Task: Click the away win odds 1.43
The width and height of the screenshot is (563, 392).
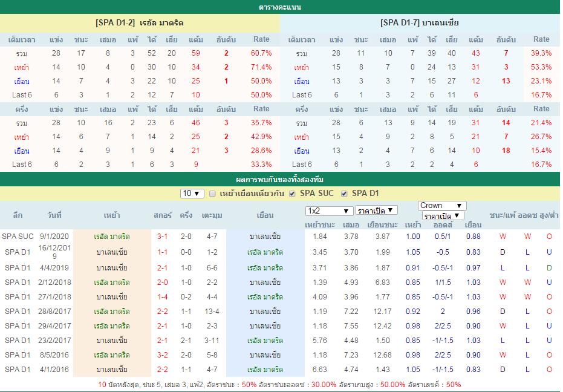Action: pos(383,370)
